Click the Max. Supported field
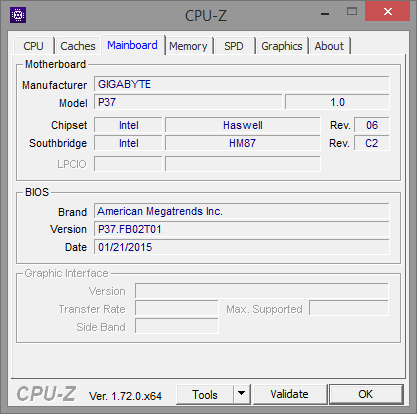Screen dimensions: 417x414 pyautogui.click(x=349, y=309)
